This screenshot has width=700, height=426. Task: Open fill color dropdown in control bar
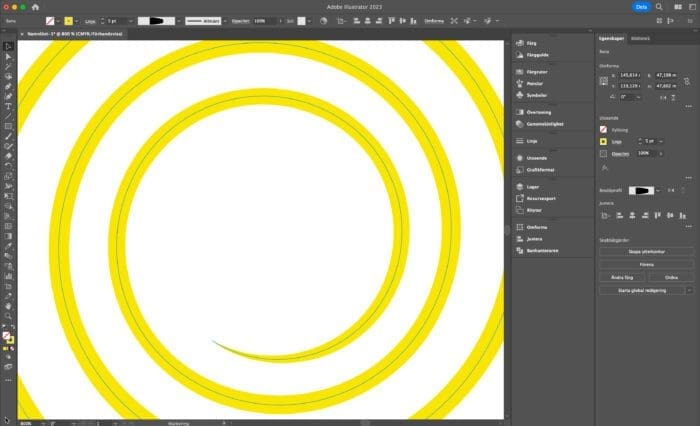coord(58,21)
